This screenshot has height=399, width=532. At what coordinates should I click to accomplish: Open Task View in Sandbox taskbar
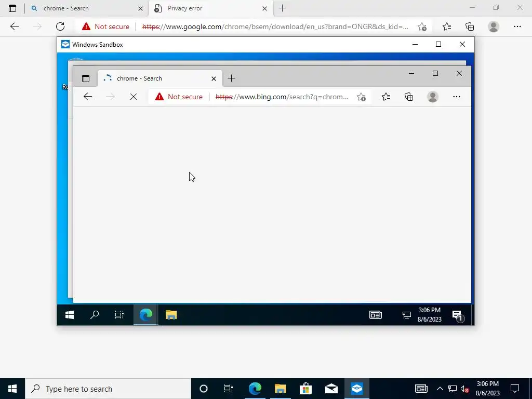point(119,315)
